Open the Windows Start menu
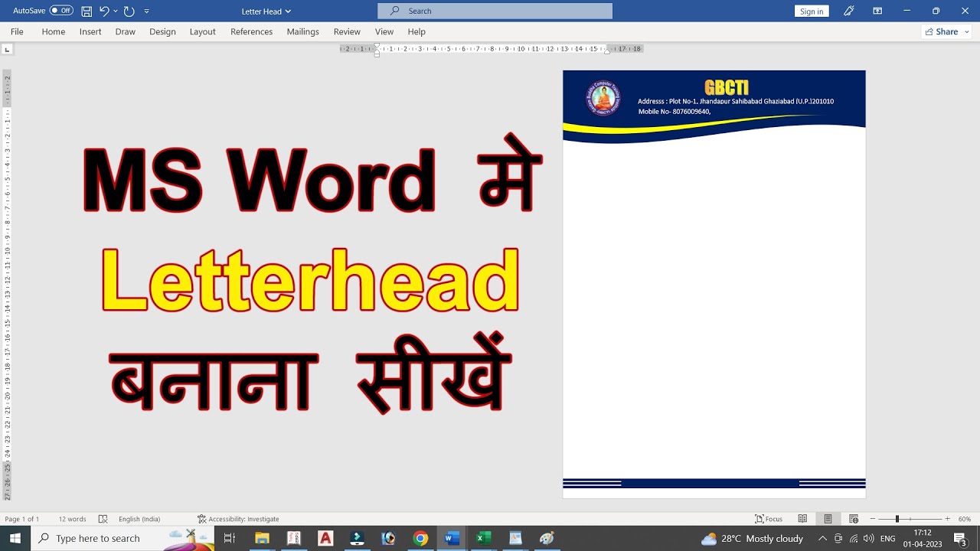The width and height of the screenshot is (980, 551). tap(15, 538)
